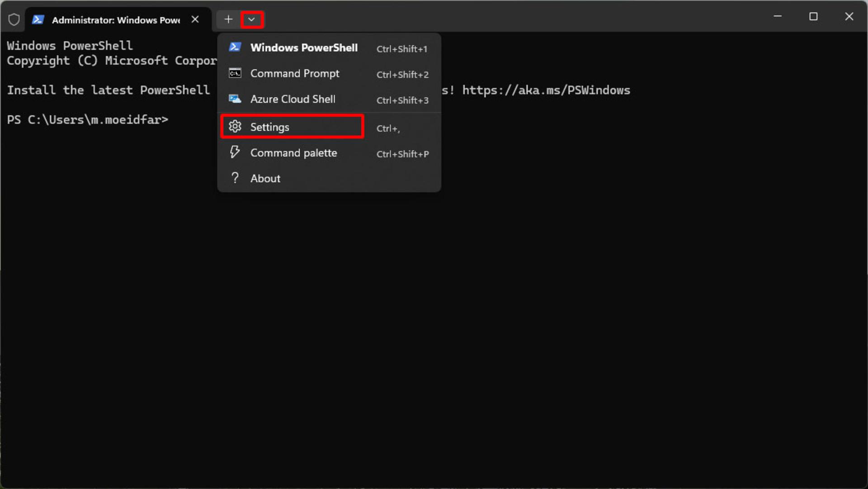Maximize the Terminal window
This screenshot has width=868, height=489.
coord(813,17)
